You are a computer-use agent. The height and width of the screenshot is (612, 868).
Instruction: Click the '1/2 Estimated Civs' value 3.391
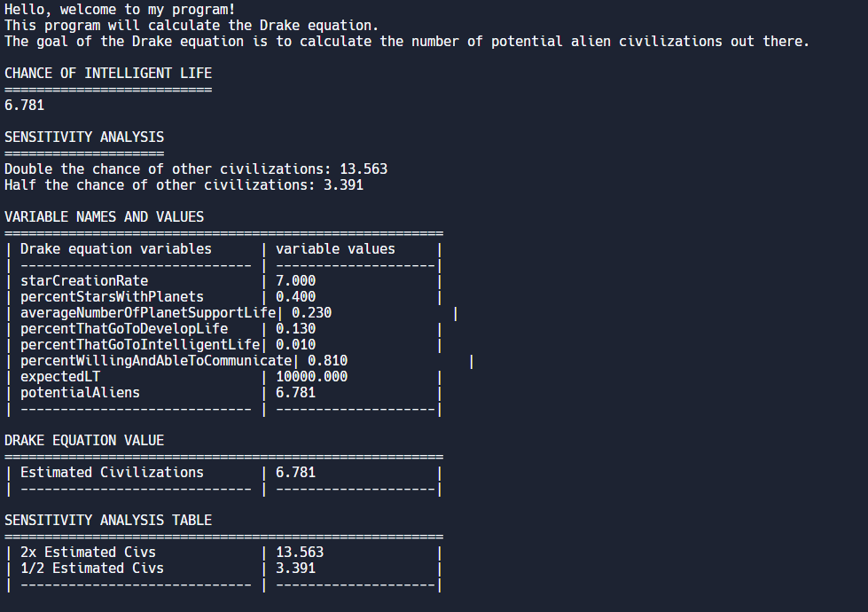point(295,569)
